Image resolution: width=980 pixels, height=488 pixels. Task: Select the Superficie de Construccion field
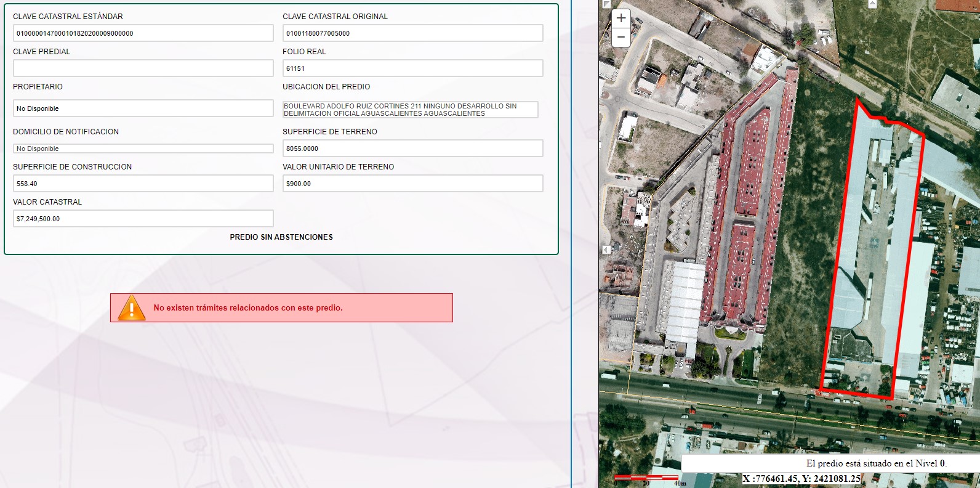(x=143, y=184)
